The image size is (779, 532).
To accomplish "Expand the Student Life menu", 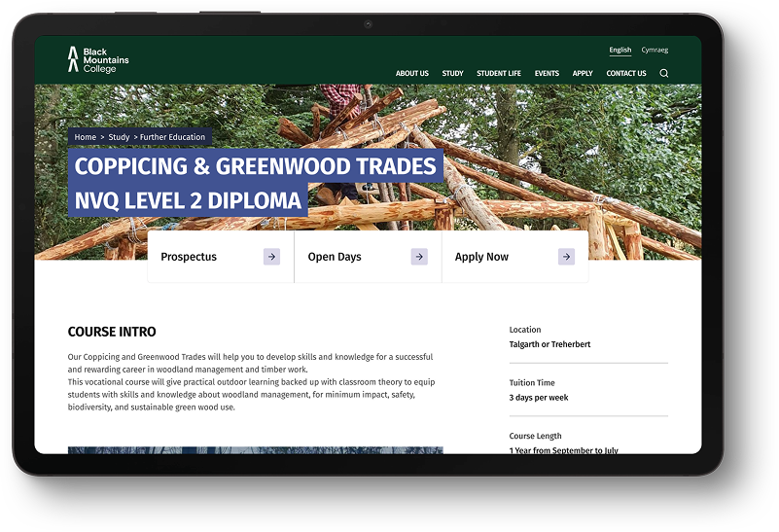I will point(499,74).
